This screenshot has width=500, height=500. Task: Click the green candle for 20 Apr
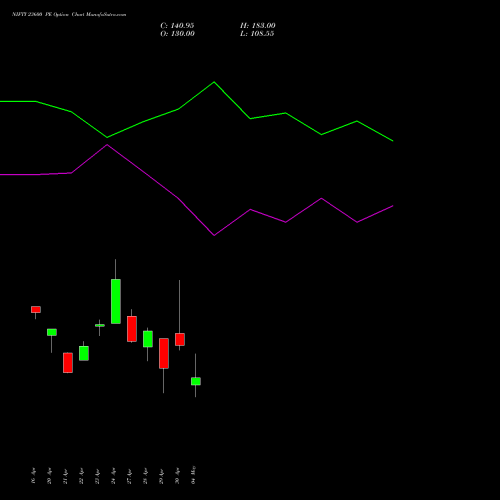pos(52,332)
